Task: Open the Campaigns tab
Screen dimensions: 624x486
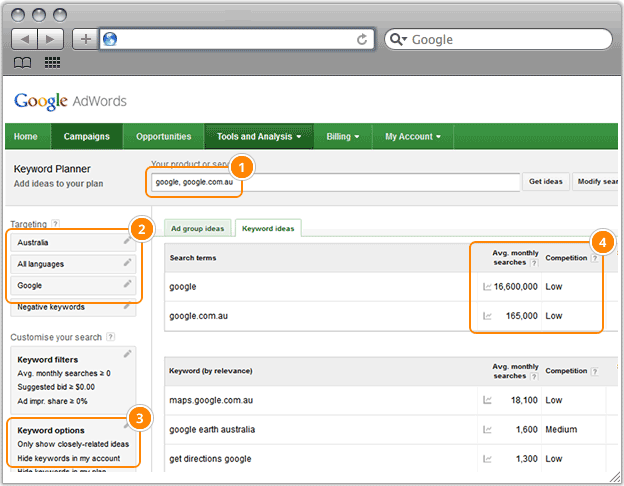Action: click(87, 137)
